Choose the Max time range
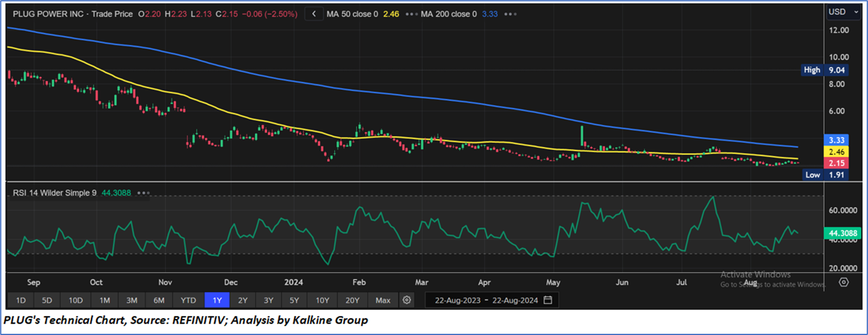The image size is (868, 335). [383, 300]
